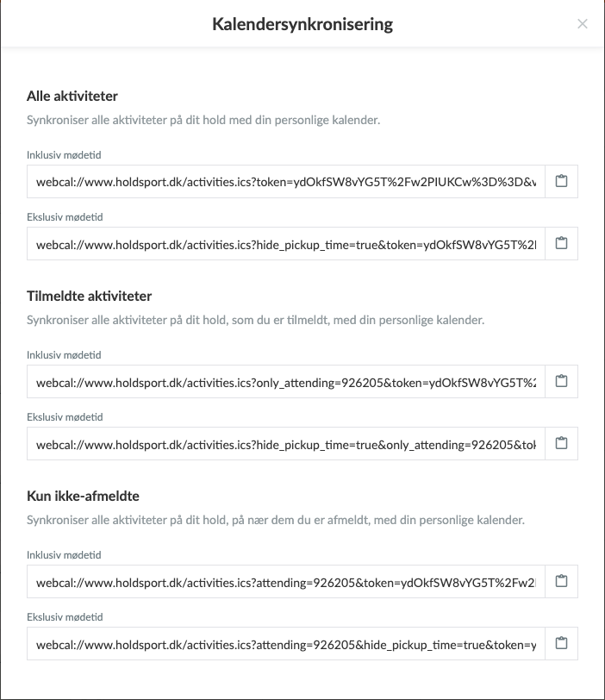Viewport: 605px width, 700px height.
Task: Focus the eksklusiv mødetid URL under Tilmeldte aktiviteter
Action: coord(285,444)
